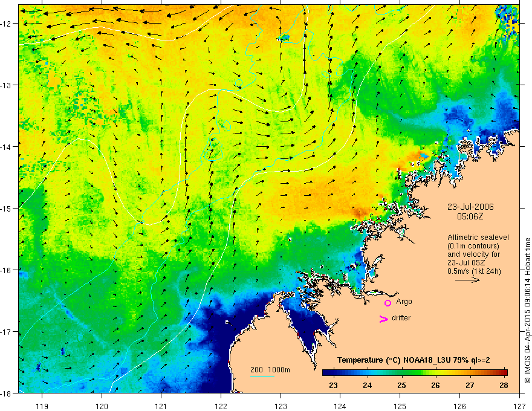Click the '200 1000m' depth contour label

pyautogui.click(x=270, y=370)
